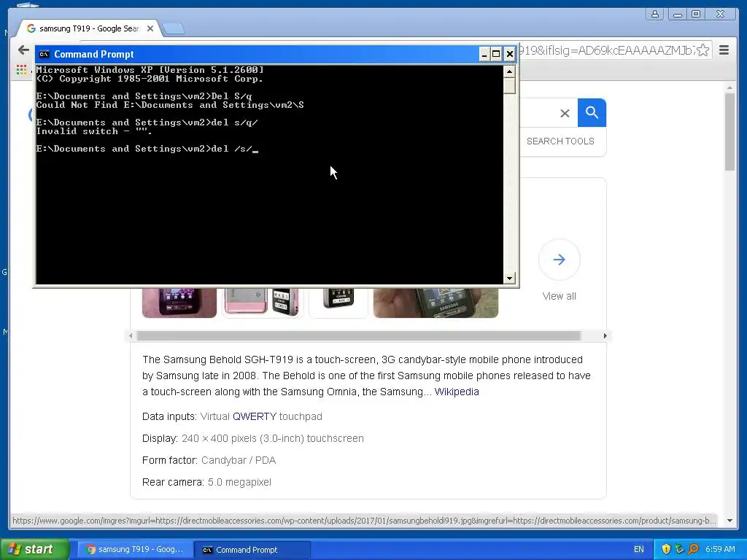Select Command Prompt taskbar button
The image size is (747, 560).
pyautogui.click(x=252, y=550)
